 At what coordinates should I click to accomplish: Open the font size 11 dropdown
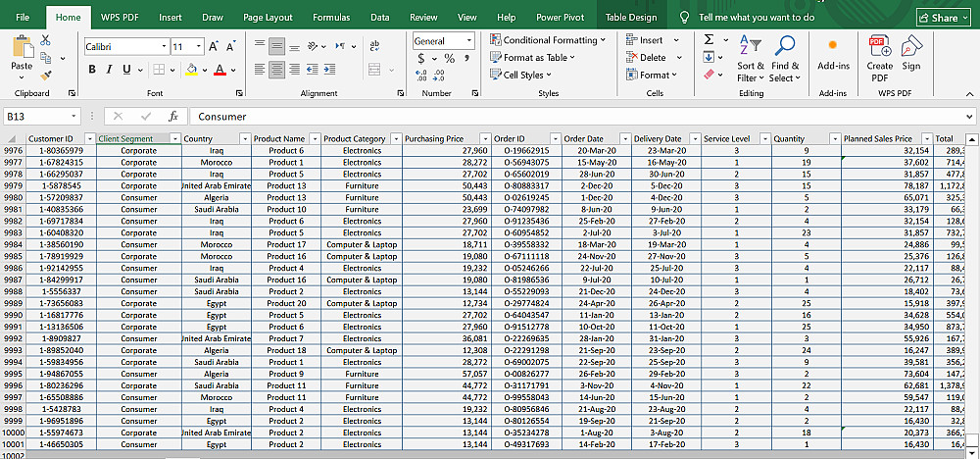click(x=199, y=47)
